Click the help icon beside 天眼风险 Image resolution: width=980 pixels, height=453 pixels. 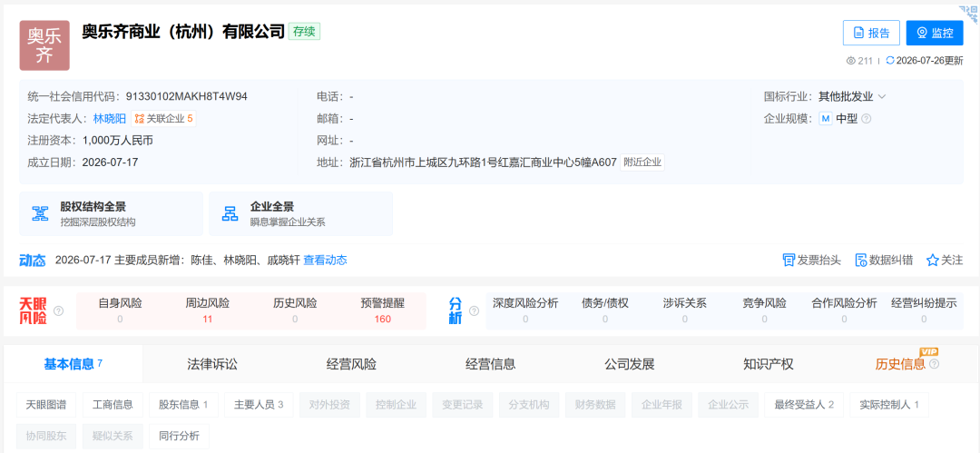tap(59, 311)
